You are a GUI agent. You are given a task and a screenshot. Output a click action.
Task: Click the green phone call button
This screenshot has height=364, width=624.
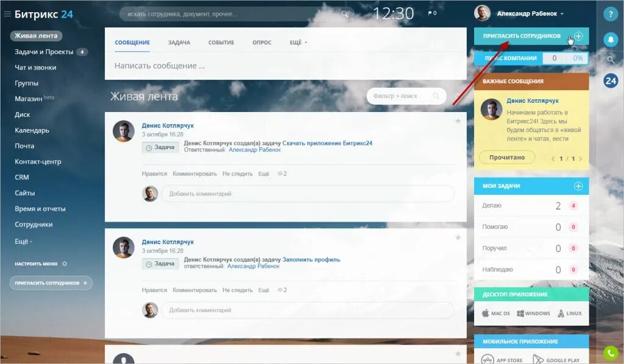pyautogui.click(x=611, y=353)
